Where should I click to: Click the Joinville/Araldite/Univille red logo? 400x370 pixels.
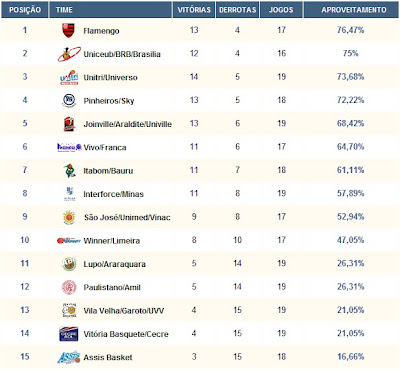(x=69, y=124)
